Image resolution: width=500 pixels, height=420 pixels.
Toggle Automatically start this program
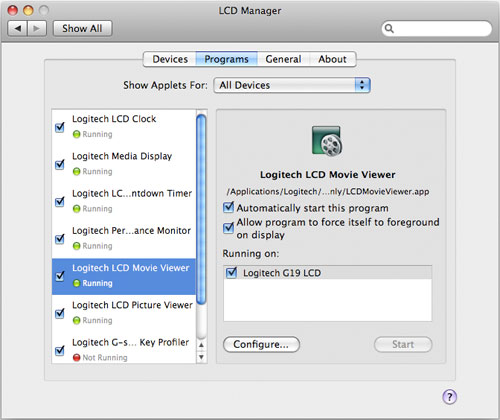click(x=229, y=207)
